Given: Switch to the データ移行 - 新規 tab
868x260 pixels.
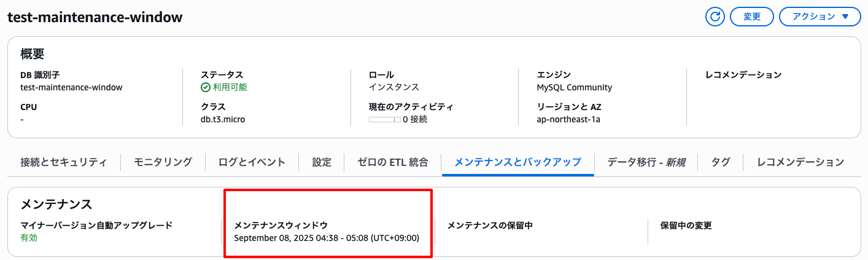Looking at the screenshot, I should 646,162.
